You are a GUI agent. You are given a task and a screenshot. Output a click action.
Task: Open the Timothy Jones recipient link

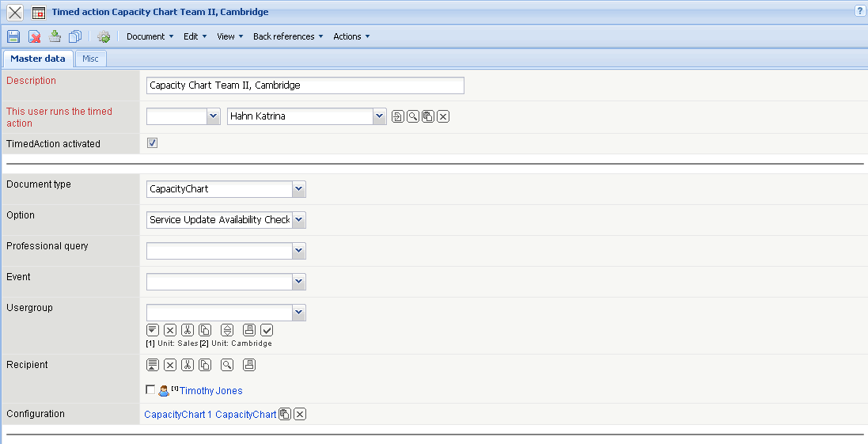(x=210, y=391)
